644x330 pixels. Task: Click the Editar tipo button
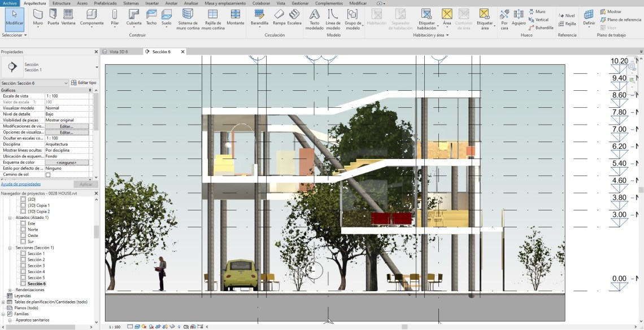coord(84,83)
